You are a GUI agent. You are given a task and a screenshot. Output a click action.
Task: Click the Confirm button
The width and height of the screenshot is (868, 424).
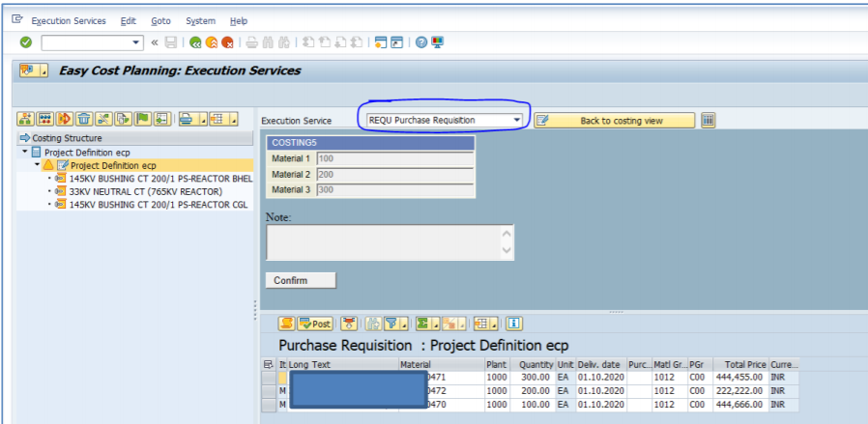[x=301, y=280]
